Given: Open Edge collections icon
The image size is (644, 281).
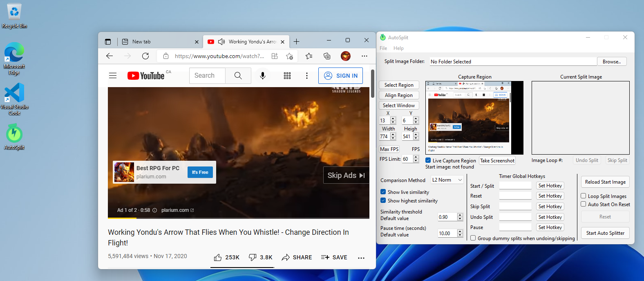Looking at the screenshot, I should (x=327, y=56).
